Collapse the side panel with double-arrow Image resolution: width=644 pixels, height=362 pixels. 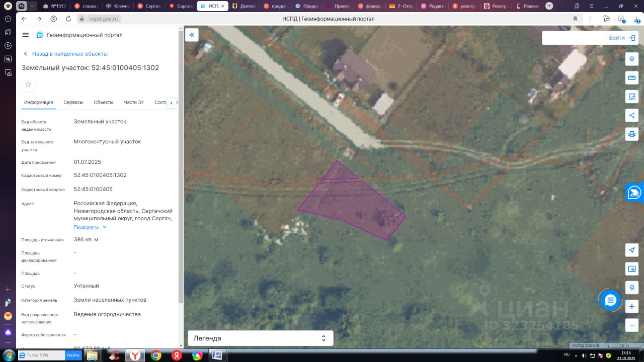(192, 35)
